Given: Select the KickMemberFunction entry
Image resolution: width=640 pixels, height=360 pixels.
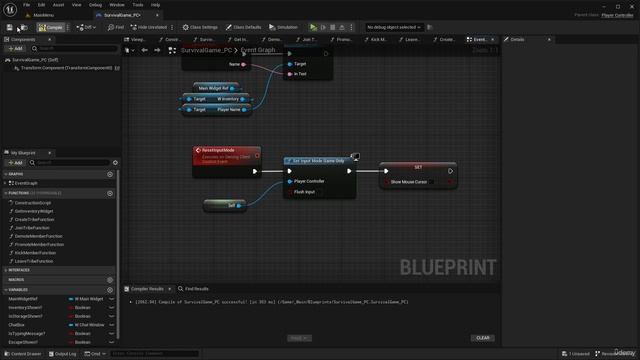Looking at the screenshot, I should [35, 253].
